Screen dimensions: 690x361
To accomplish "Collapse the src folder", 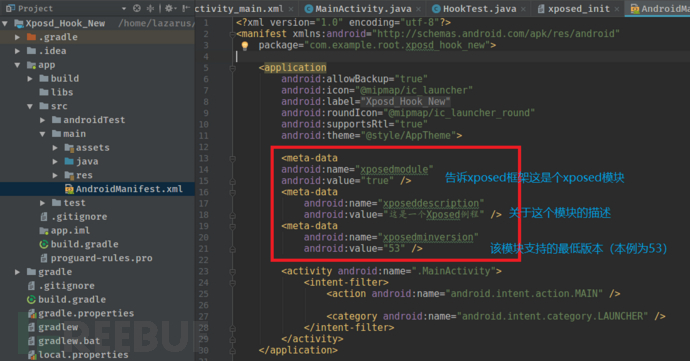I will click(x=30, y=106).
